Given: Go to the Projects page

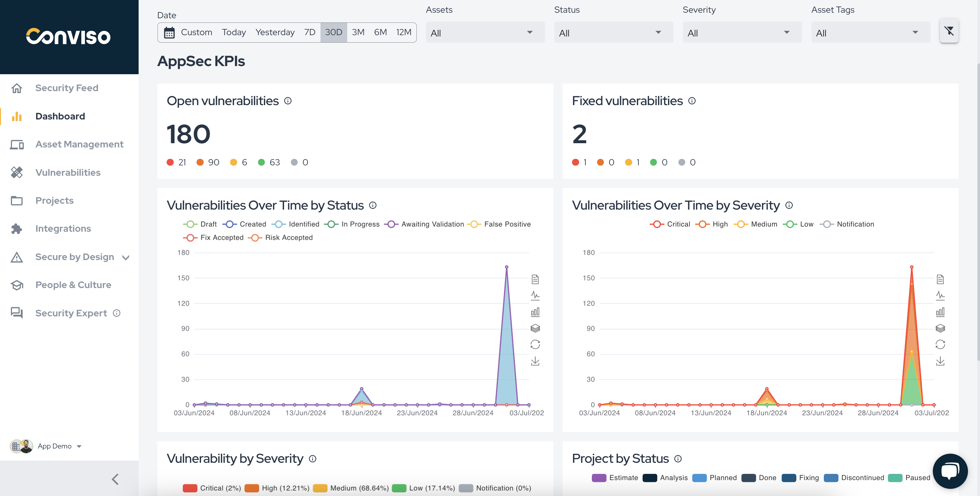Looking at the screenshot, I should pyautogui.click(x=54, y=200).
